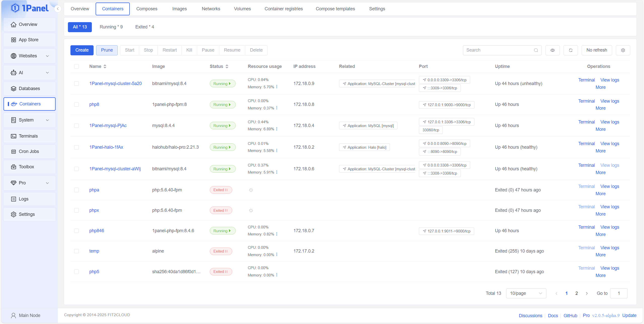Click the search magnifier icon
This screenshot has width=644, height=324.
[536, 50]
